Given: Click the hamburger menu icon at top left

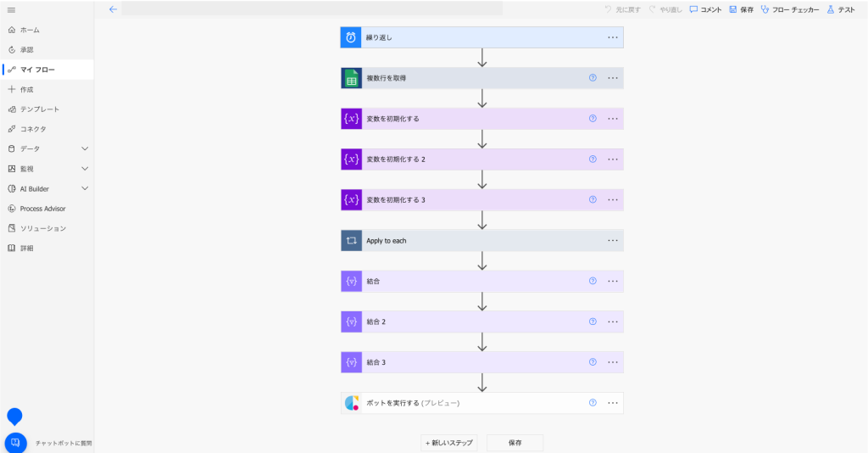Looking at the screenshot, I should pyautogui.click(x=11, y=9).
